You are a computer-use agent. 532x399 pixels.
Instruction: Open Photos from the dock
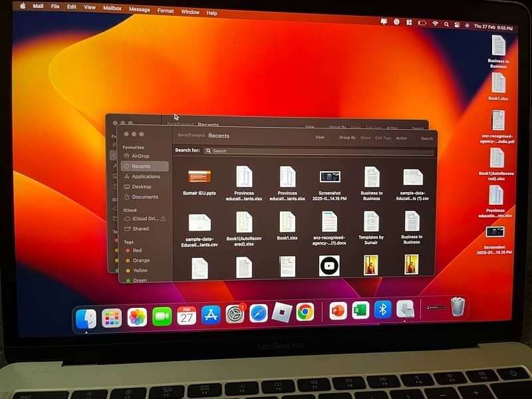[x=137, y=317]
